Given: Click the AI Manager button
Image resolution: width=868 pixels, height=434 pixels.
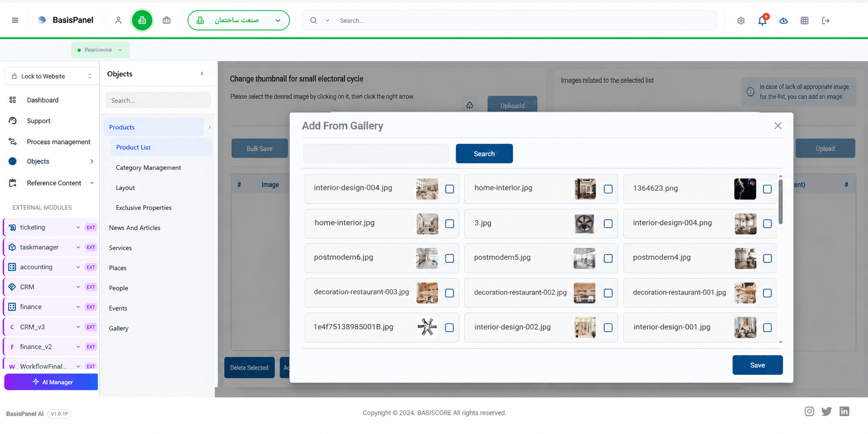Looking at the screenshot, I should [x=51, y=382].
